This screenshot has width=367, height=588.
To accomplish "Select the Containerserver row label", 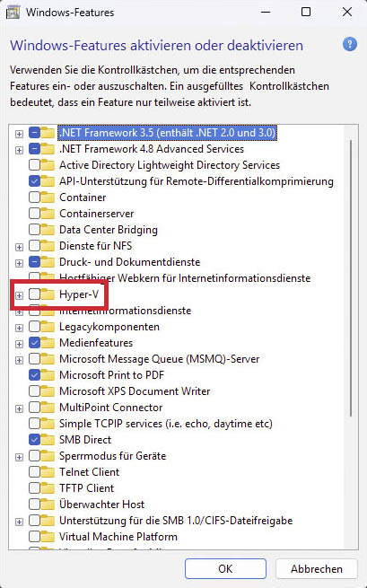I will coord(96,214).
